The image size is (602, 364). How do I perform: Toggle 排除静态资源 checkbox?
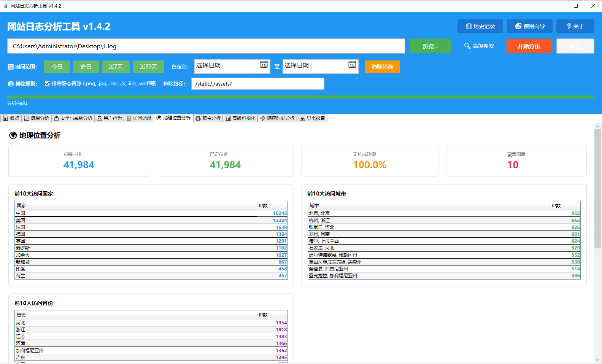click(x=47, y=84)
